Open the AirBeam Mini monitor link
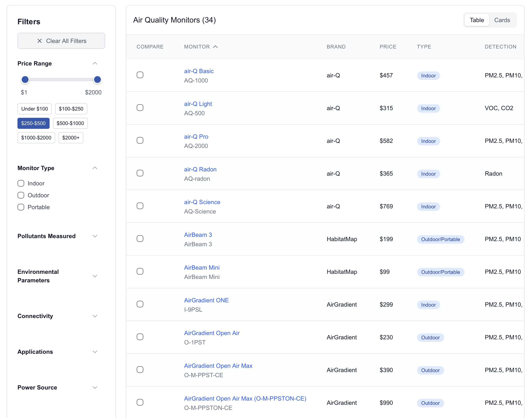The width and height of the screenshot is (532, 418). click(202, 267)
